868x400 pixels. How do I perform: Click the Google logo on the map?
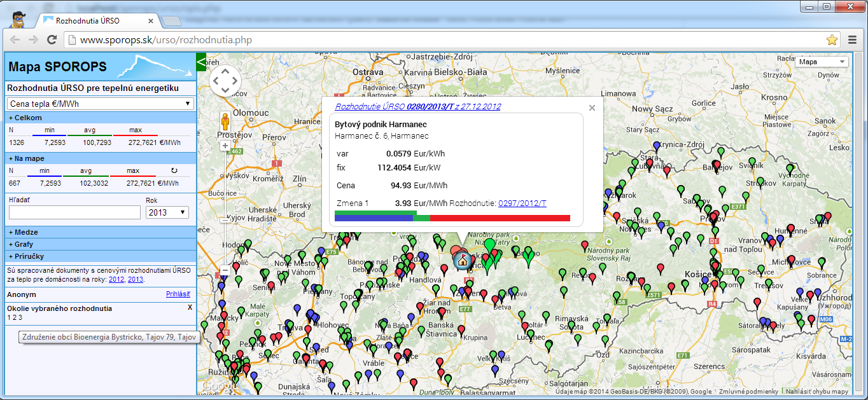(x=220, y=386)
